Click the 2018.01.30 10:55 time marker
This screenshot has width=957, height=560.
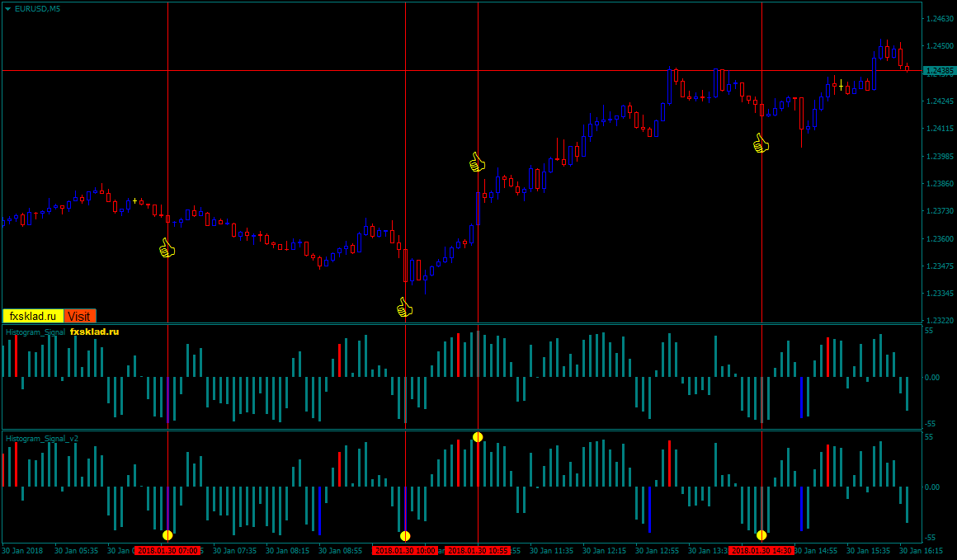(x=478, y=550)
